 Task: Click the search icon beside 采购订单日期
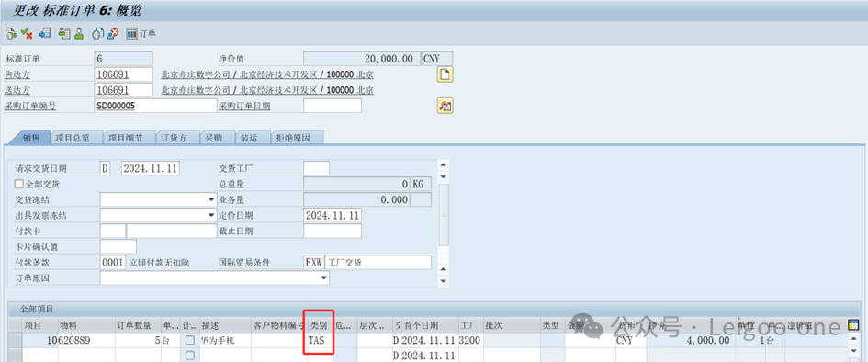[445, 106]
